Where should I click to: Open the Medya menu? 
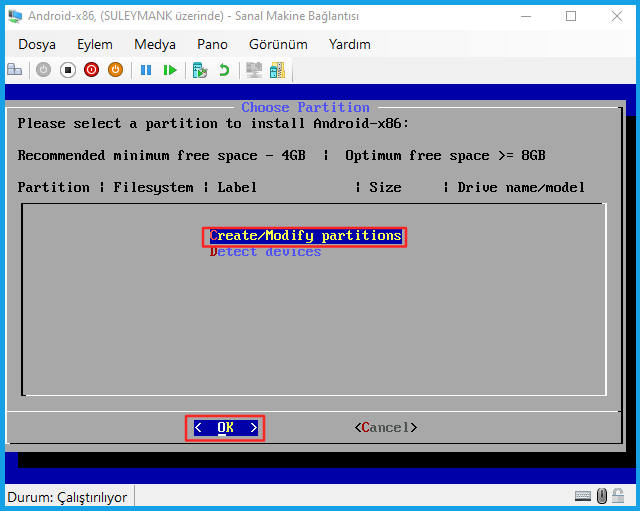(x=155, y=44)
